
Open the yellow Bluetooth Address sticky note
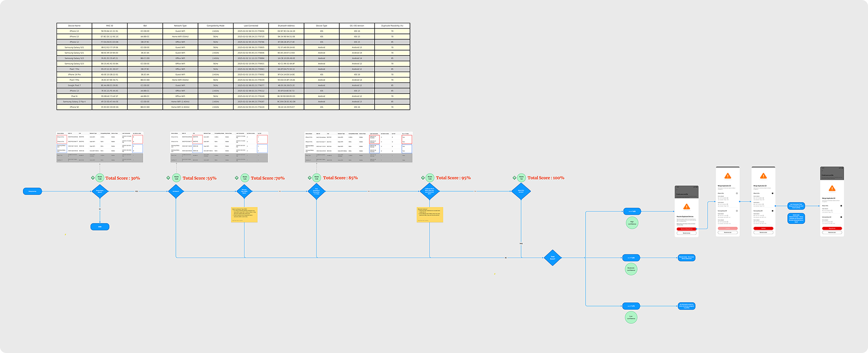(430, 214)
